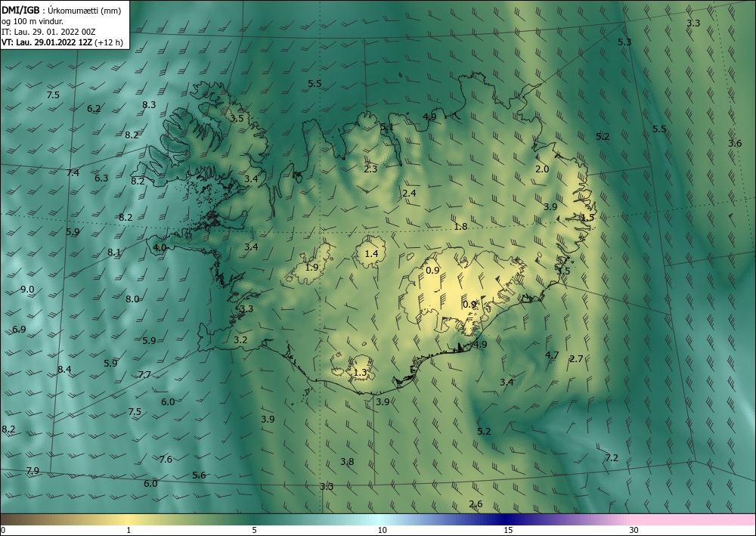Click the color scale tick label 5
The width and height of the screenshot is (756, 536).
254,530
